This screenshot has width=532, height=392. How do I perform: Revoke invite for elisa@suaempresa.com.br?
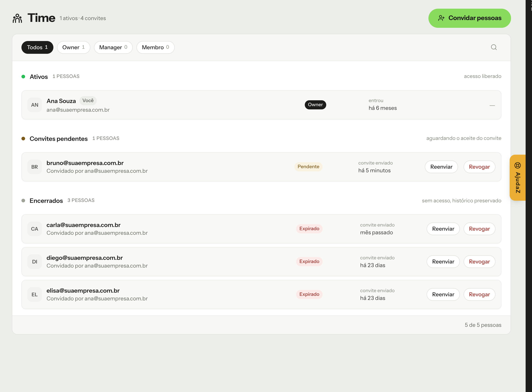(x=479, y=294)
